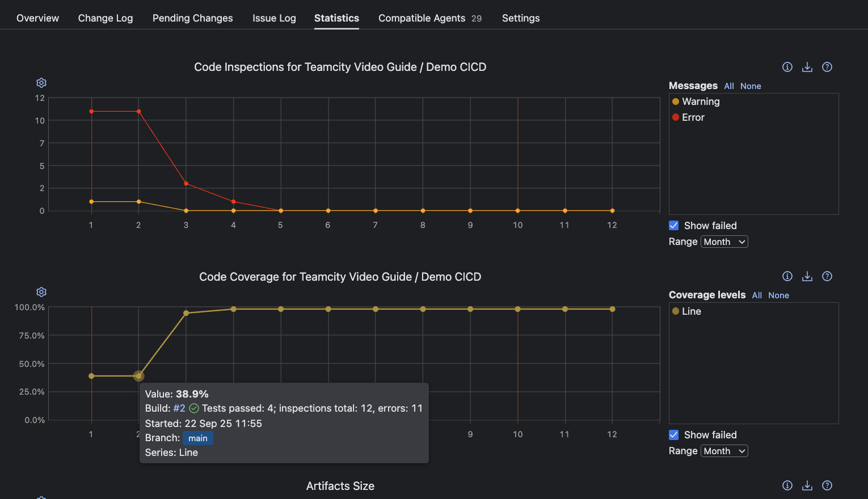Click the main branch tag in tooltip
The width and height of the screenshot is (868, 499).
(197, 438)
